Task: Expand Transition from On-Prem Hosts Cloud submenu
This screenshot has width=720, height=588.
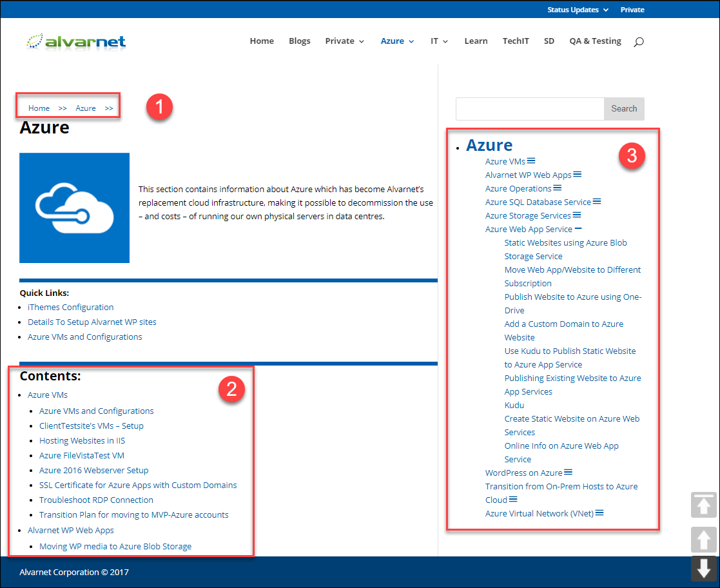Action: point(513,499)
